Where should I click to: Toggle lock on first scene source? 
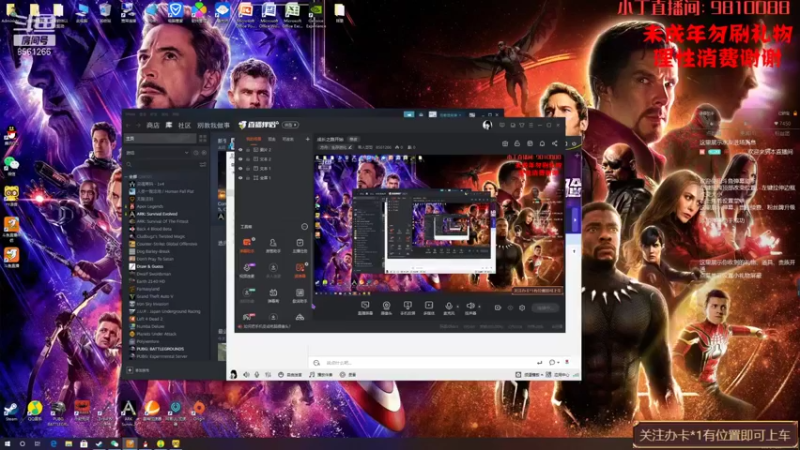(x=248, y=150)
